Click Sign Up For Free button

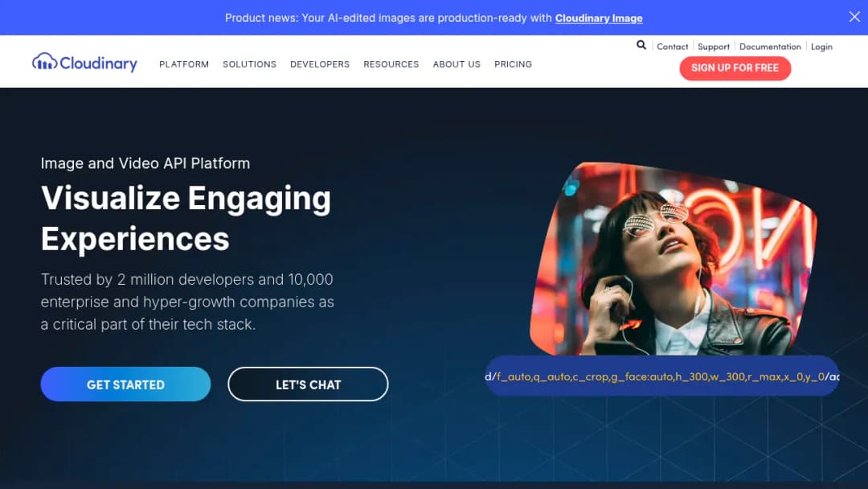[735, 68]
